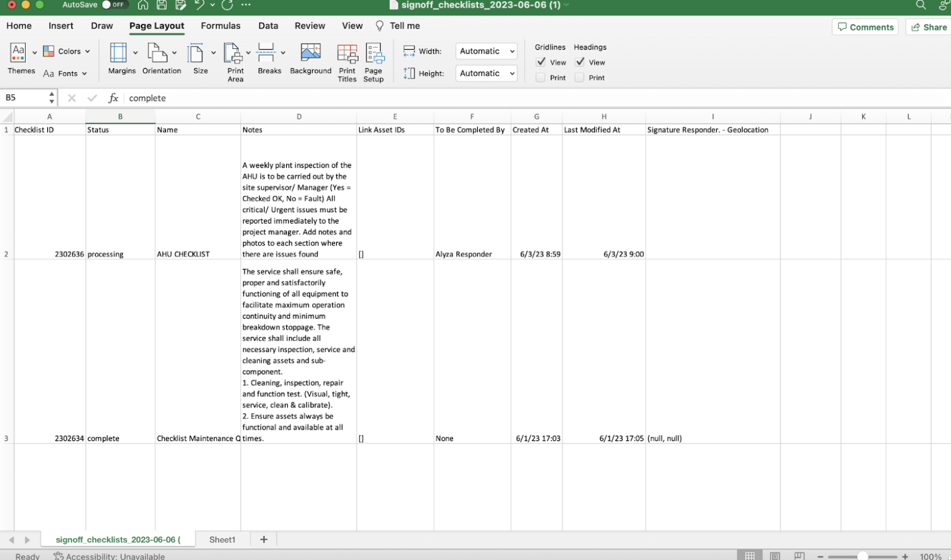Click the Share button
The height and width of the screenshot is (560, 951).
(928, 27)
